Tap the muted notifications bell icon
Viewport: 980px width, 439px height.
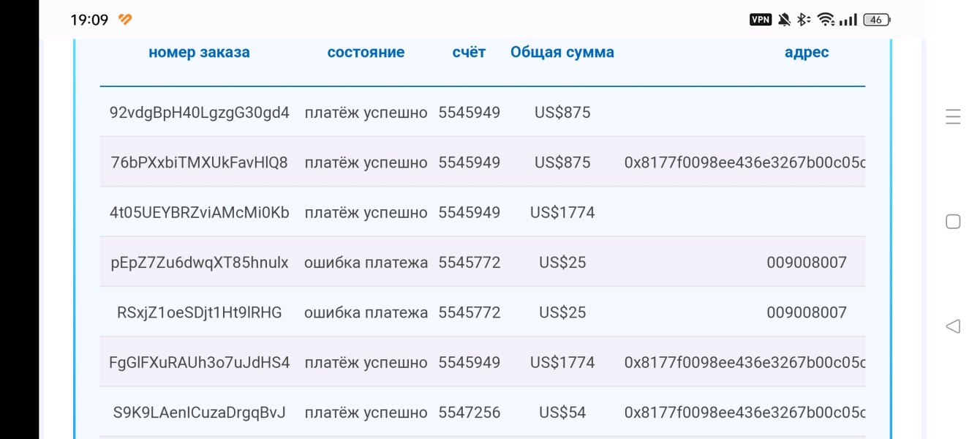[784, 20]
